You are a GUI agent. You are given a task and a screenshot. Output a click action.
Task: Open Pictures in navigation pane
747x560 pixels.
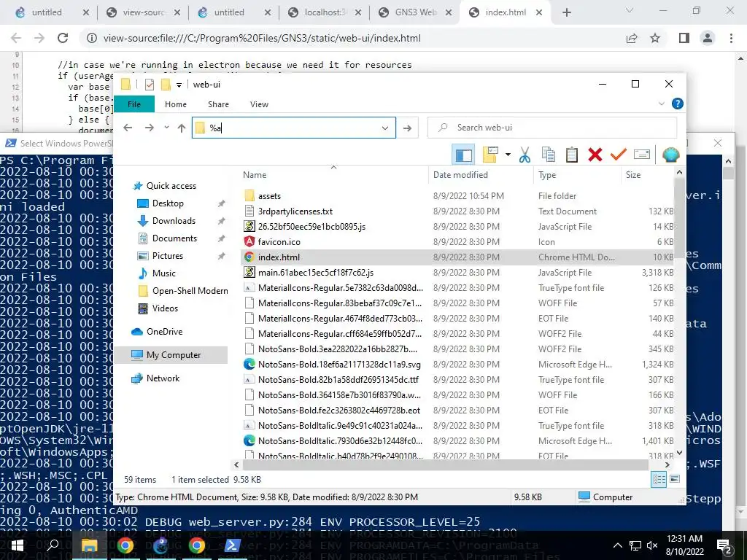click(167, 256)
